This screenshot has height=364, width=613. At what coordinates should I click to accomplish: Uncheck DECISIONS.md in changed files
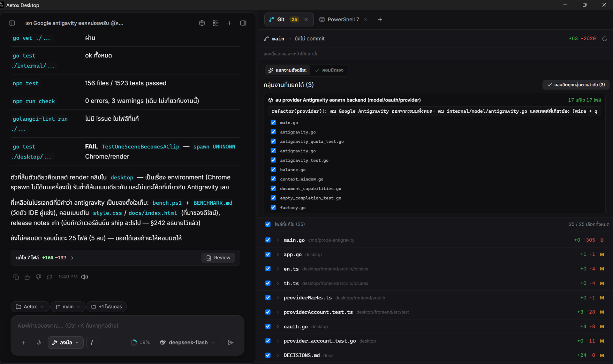[x=268, y=355]
